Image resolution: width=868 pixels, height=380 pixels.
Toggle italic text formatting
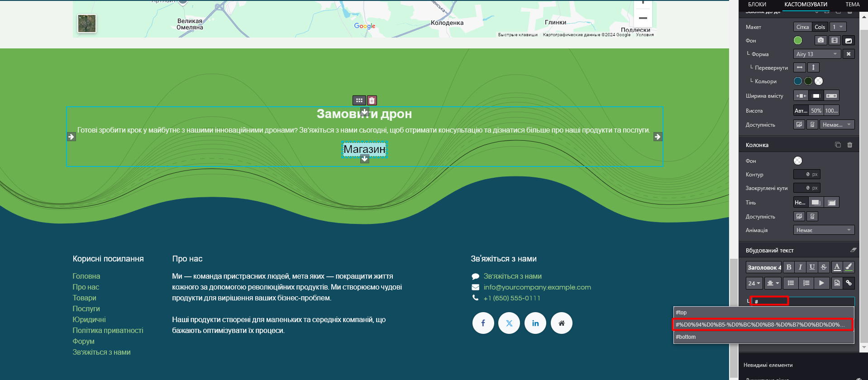[x=800, y=267]
